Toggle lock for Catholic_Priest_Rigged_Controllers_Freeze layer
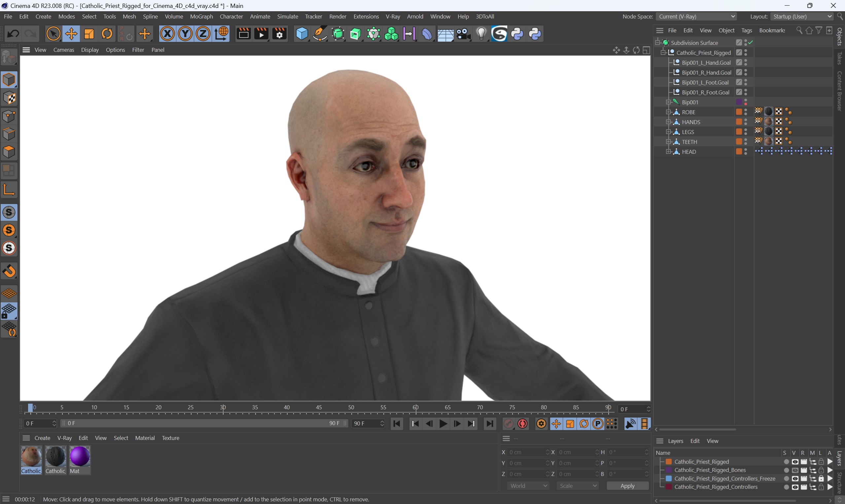Image resolution: width=845 pixels, height=504 pixels. coord(821,479)
